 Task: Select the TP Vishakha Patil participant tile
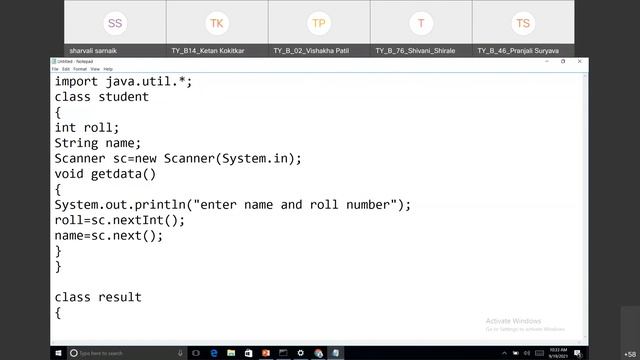click(x=319, y=28)
